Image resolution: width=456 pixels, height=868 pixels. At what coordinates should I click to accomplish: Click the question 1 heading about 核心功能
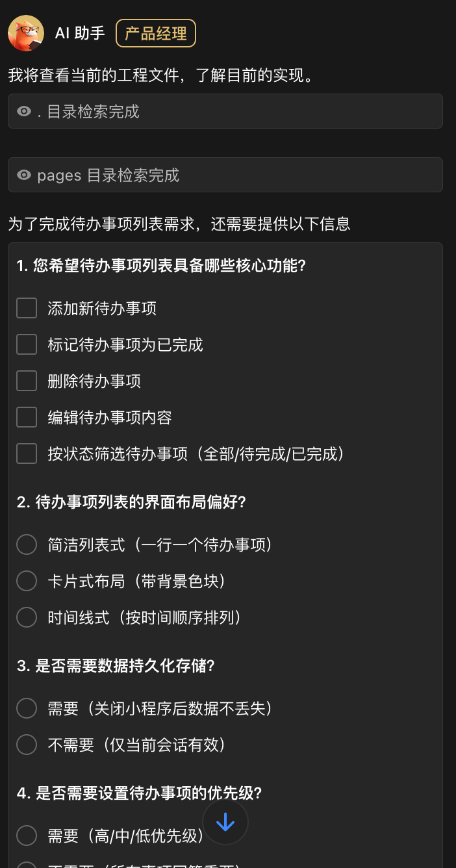coord(161,266)
